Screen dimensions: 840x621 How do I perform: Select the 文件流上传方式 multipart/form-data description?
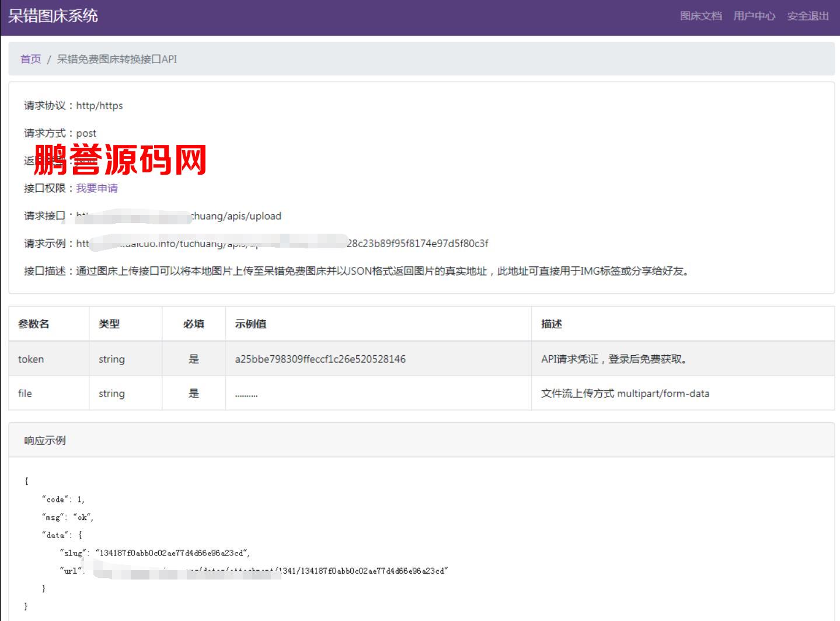(x=625, y=393)
